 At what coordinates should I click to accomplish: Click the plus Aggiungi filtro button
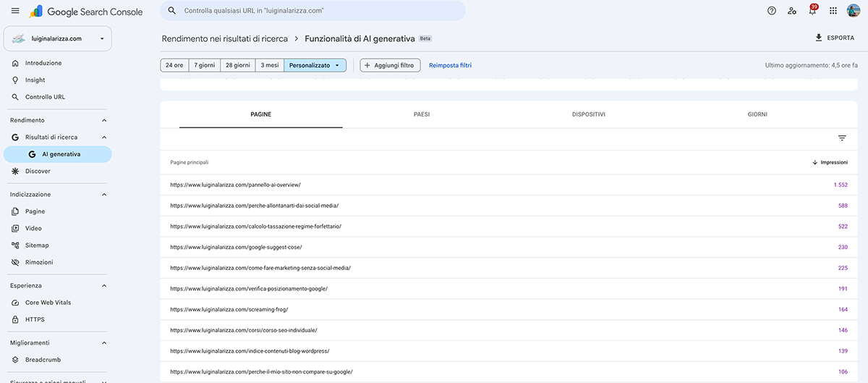click(390, 65)
